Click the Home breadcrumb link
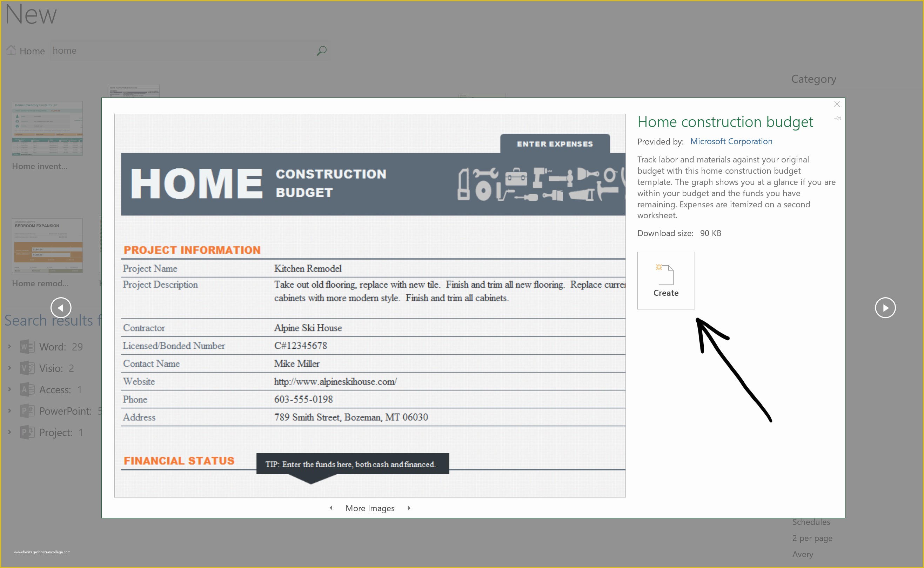Screen dimensions: 924x568 tap(32, 51)
